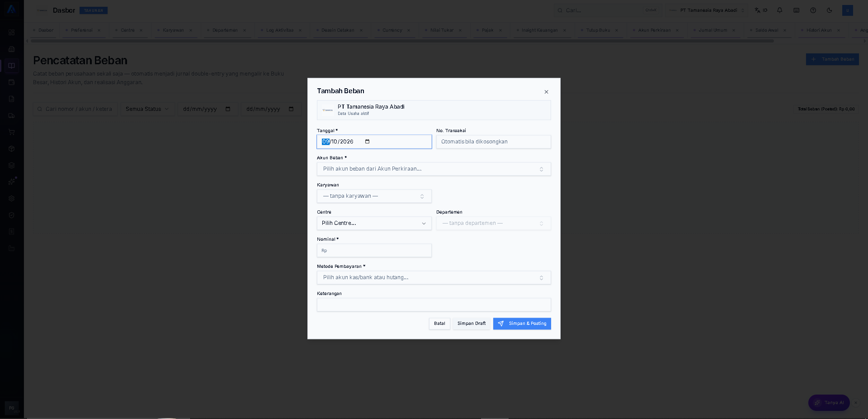Switch to the Preferensi tab
The width and height of the screenshot is (868, 419).
81,30
